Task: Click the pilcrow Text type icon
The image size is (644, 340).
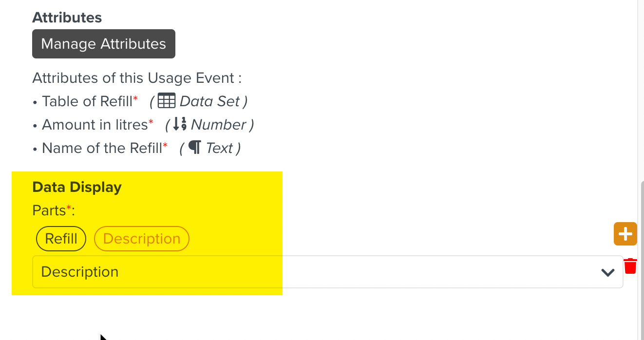Action: click(x=195, y=148)
